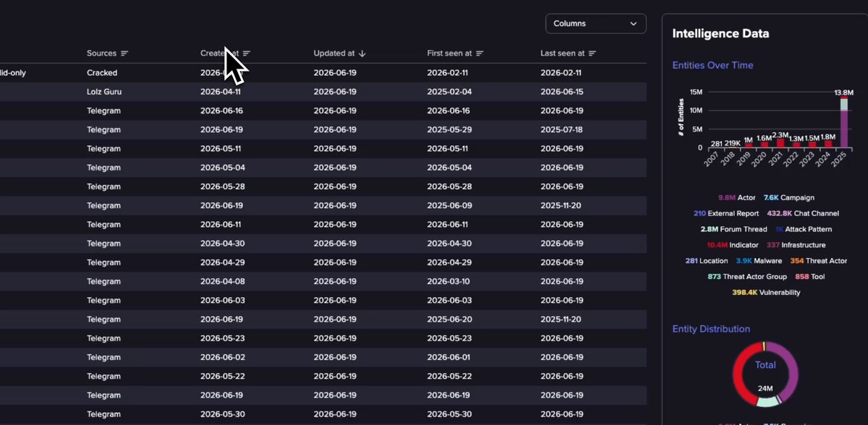Click first seen date 2026-03-10 cell
The image size is (868, 425).
(x=448, y=282)
